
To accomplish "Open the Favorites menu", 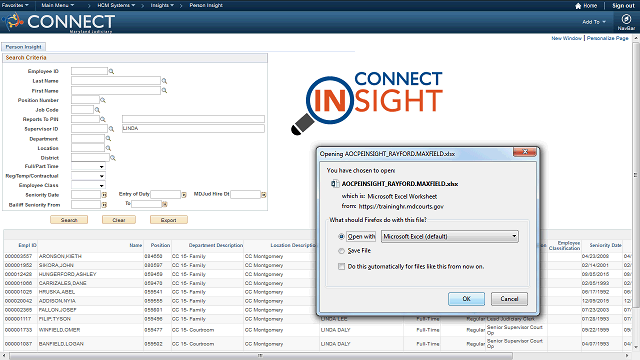I will [x=15, y=5].
